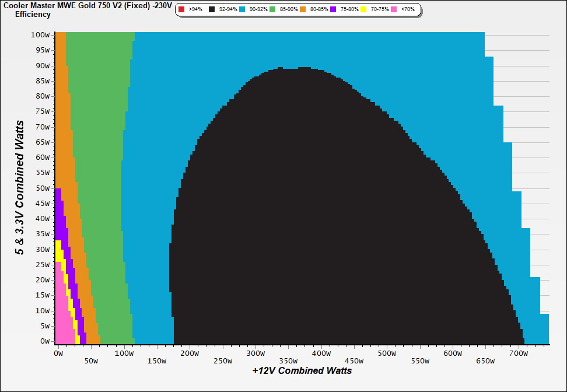Image resolution: width=567 pixels, height=392 pixels.
Task: Click the pink <70% legend swatch
Action: click(393, 9)
